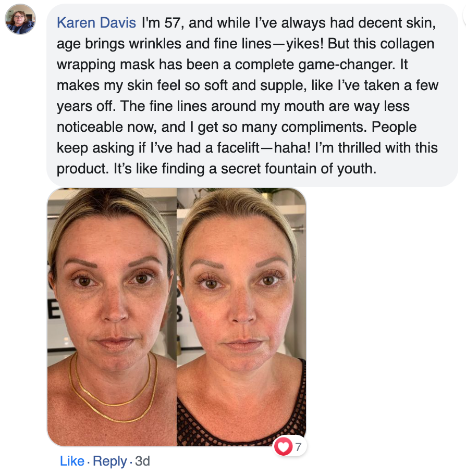Reply to Karen Davis's comment
This screenshot has width=466, height=476.
[x=109, y=461]
